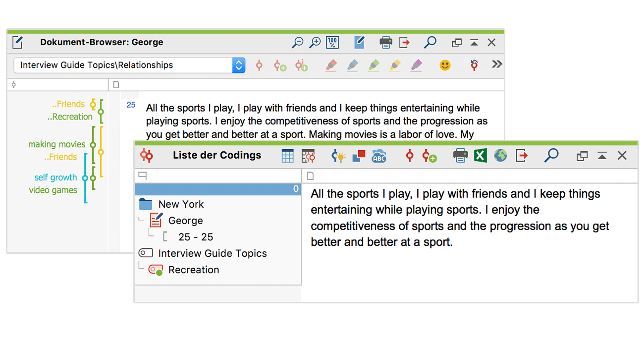The height and width of the screenshot is (347, 644).
Task: Print the Liste der Codings
Action: (x=460, y=156)
